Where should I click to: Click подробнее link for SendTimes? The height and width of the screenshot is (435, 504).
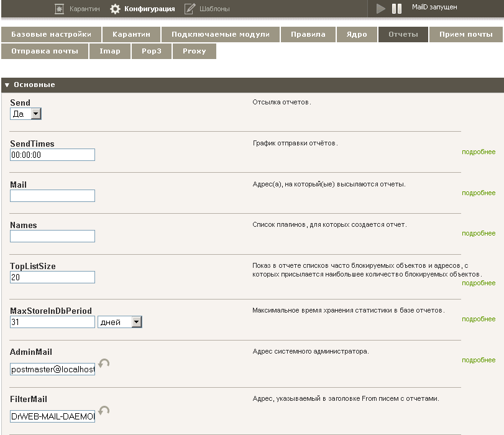tap(479, 152)
